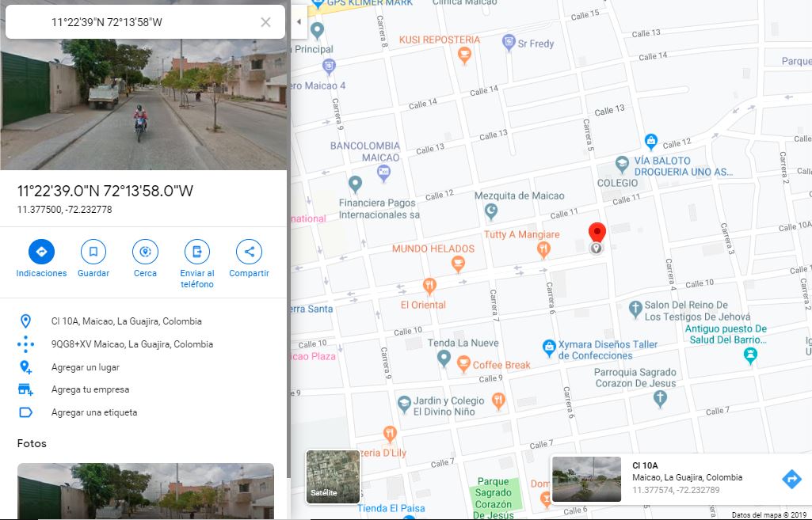Click the plus code dots icon

25,344
